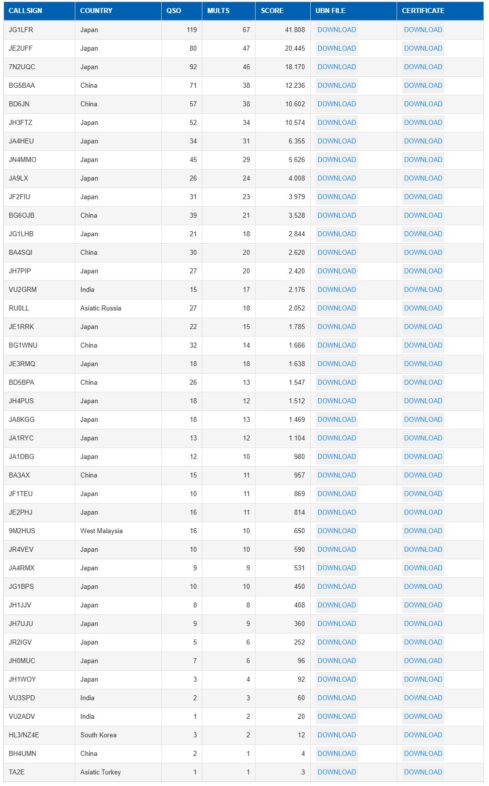Screen dimensions: 489x786
Task: Fetch UBN file for 9M2HUS
Action: click(337, 531)
